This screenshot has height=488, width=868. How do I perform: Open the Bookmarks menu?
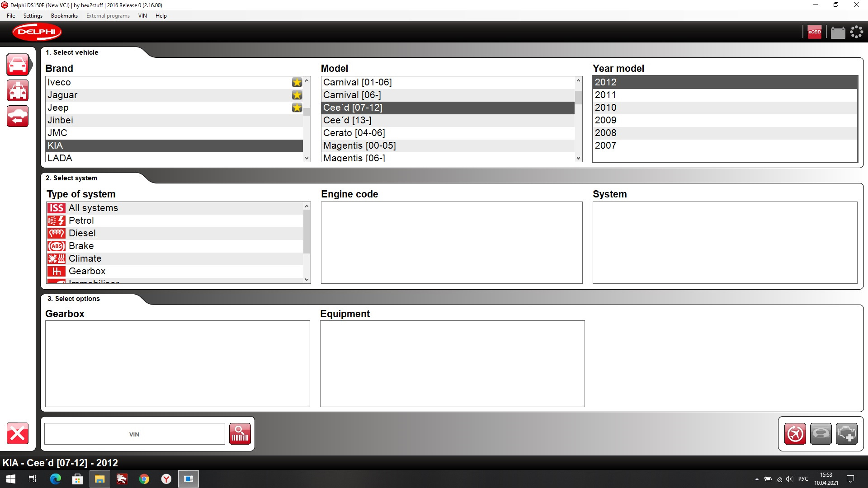tap(64, 16)
